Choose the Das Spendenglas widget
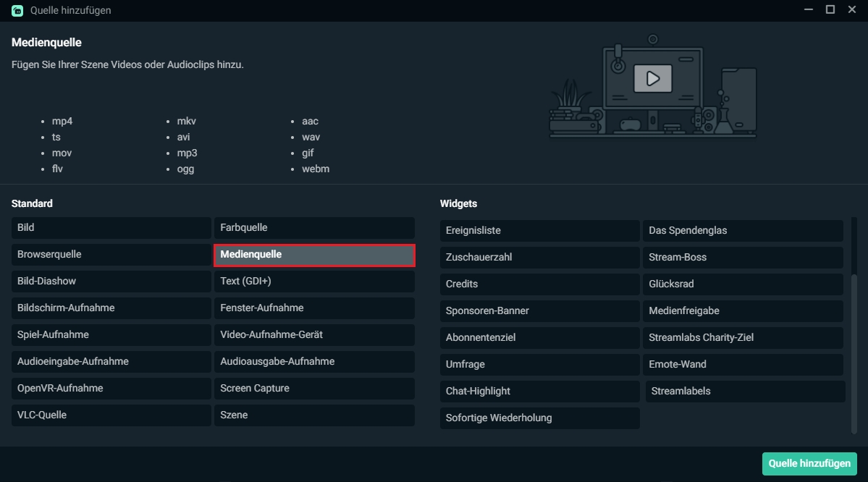The height and width of the screenshot is (482, 868). 743,230
